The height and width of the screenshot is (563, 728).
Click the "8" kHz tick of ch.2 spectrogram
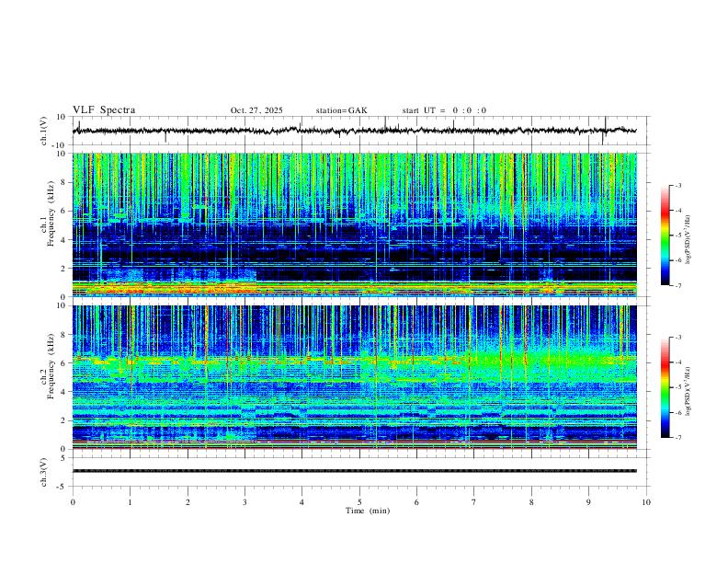click(x=63, y=335)
